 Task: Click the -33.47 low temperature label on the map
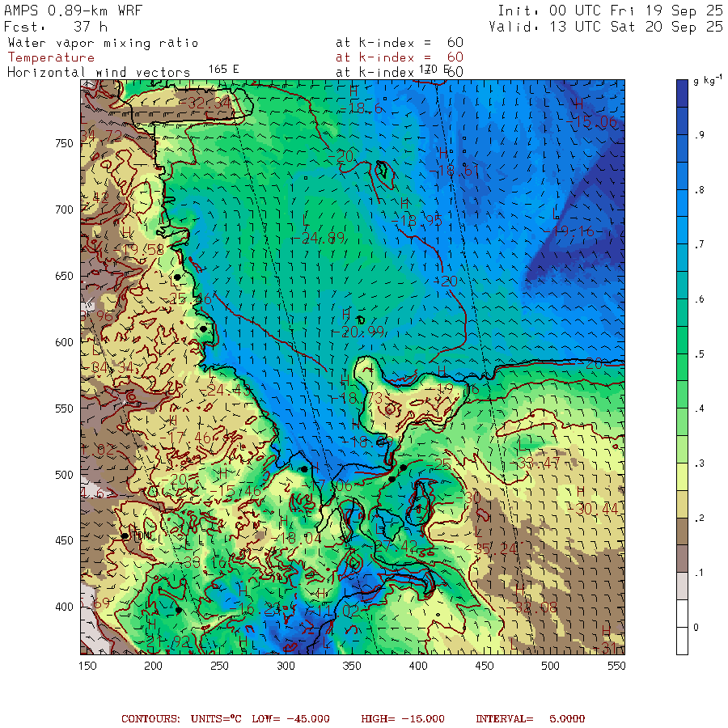(x=538, y=463)
